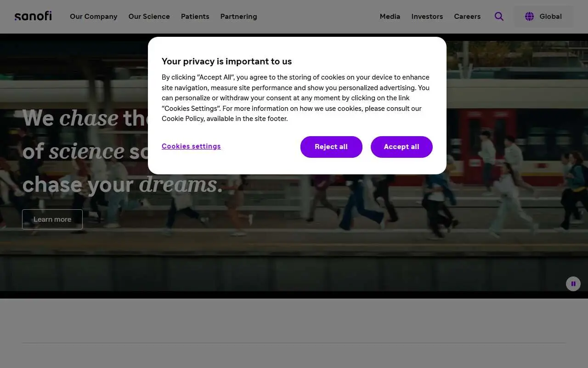Open the Patients menu

coord(195,17)
